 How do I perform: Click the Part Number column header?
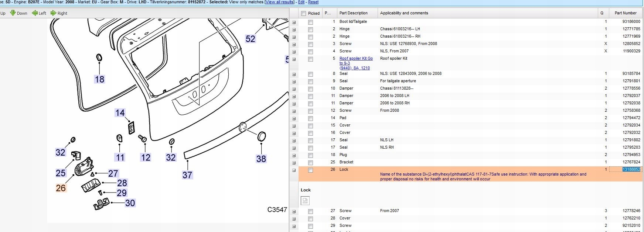pos(626,13)
